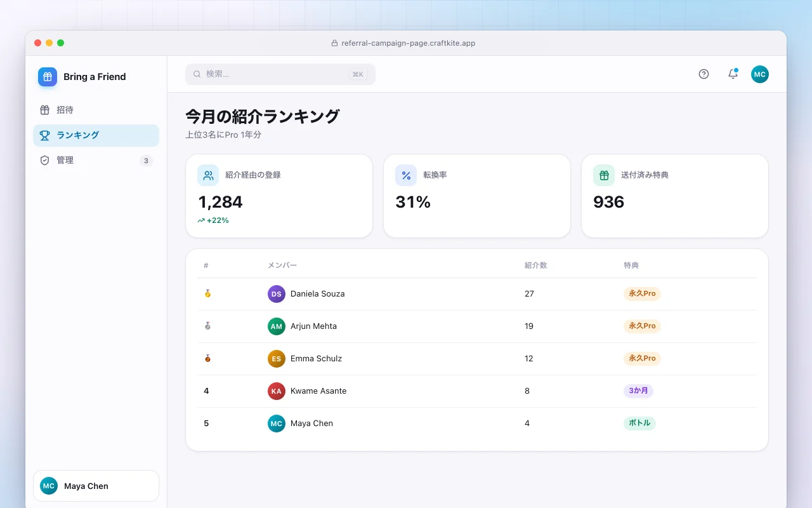This screenshot has height=508, width=812.
Task: Click the shield icon beside 管理
Action: coord(44,161)
